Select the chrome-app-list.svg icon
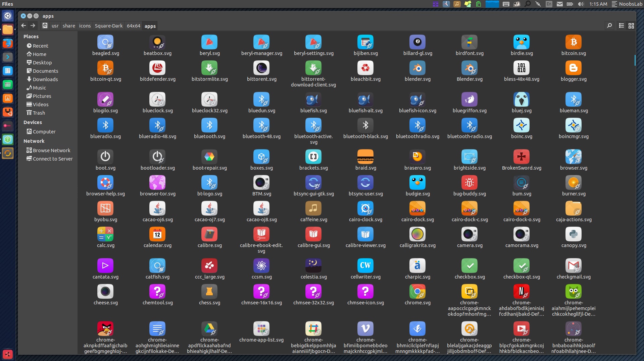The width and height of the screenshot is (644, 361). pyautogui.click(x=261, y=329)
